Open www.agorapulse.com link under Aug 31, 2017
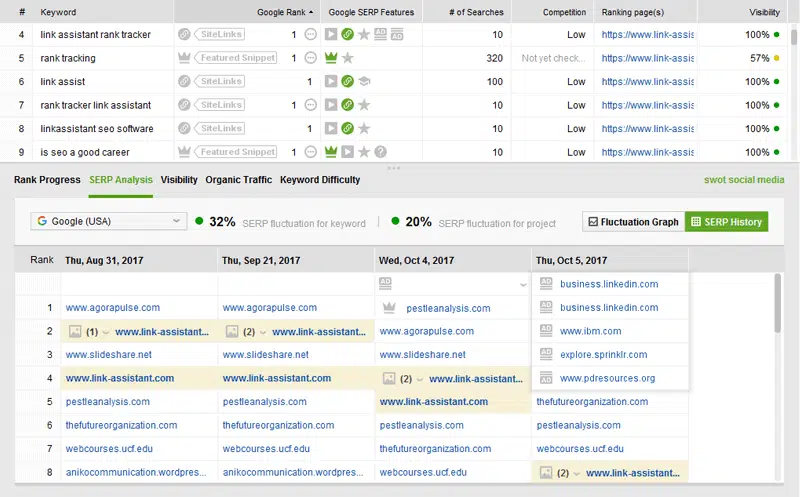 tap(112, 308)
